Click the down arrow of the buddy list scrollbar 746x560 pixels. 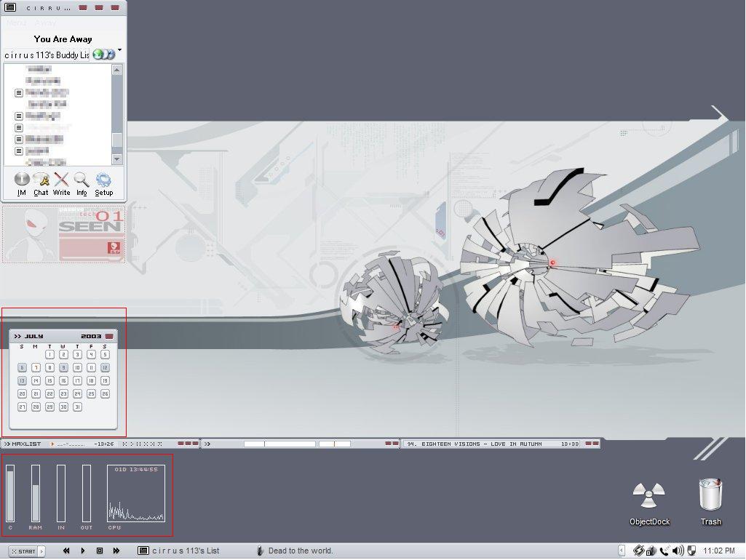tap(116, 159)
